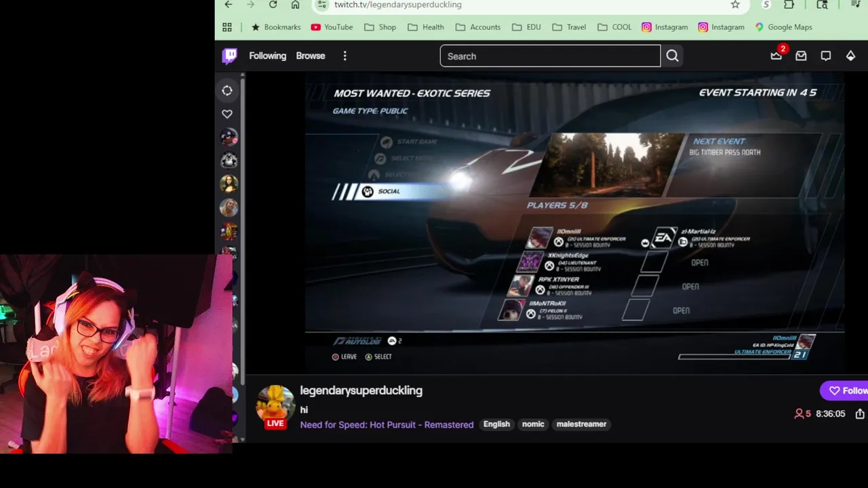The height and width of the screenshot is (488, 868).
Task: Open the S profile extension icon
Action: (x=766, y=5)
